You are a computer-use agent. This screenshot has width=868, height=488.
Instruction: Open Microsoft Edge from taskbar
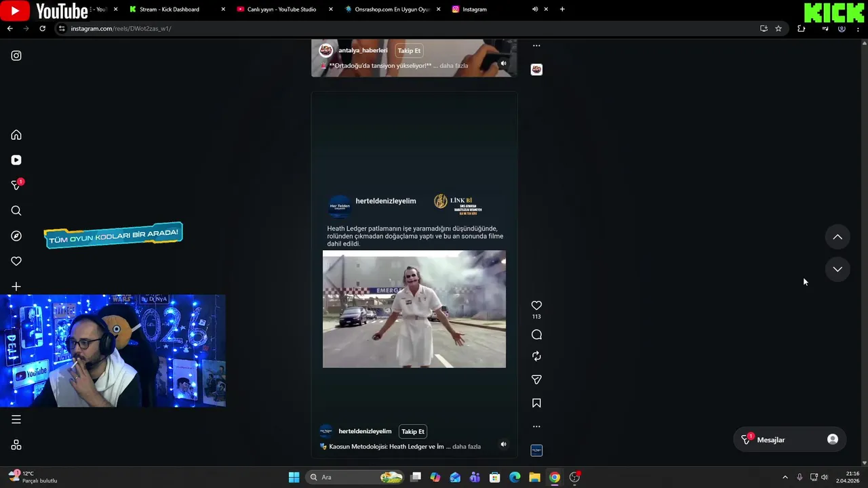click(515, 477)
